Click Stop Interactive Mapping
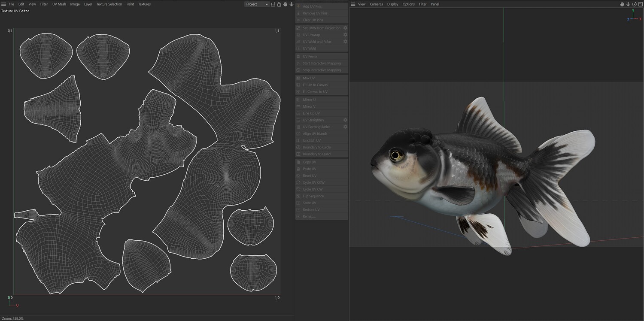The width and height of the screenshot is (644, 321). coord(322,70)
